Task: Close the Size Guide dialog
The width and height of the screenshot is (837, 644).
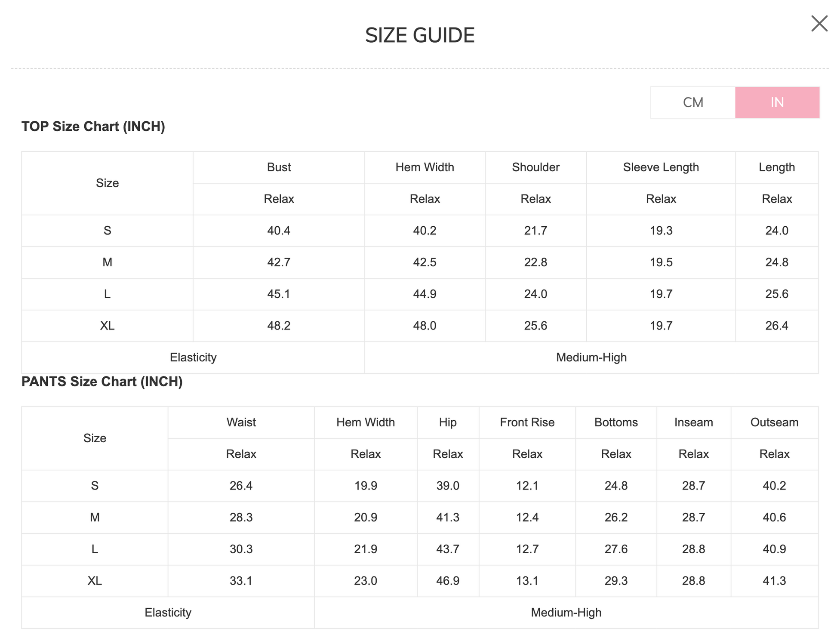Action: [x=819, y=24]
